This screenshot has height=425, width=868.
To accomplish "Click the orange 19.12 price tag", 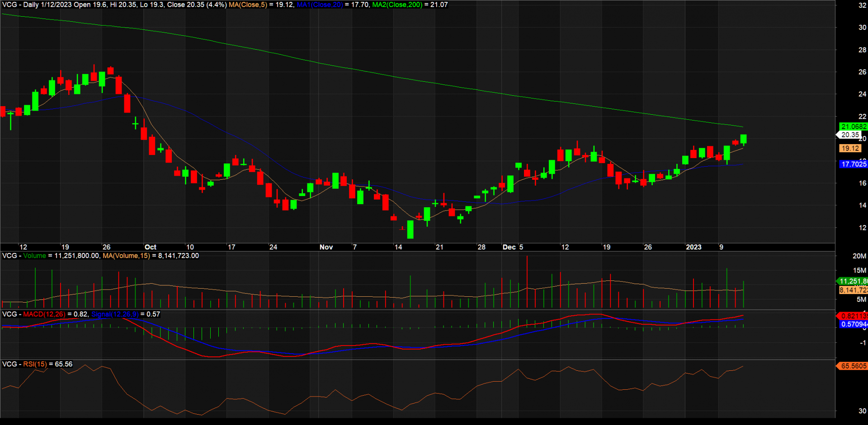I will coord(850,148).
